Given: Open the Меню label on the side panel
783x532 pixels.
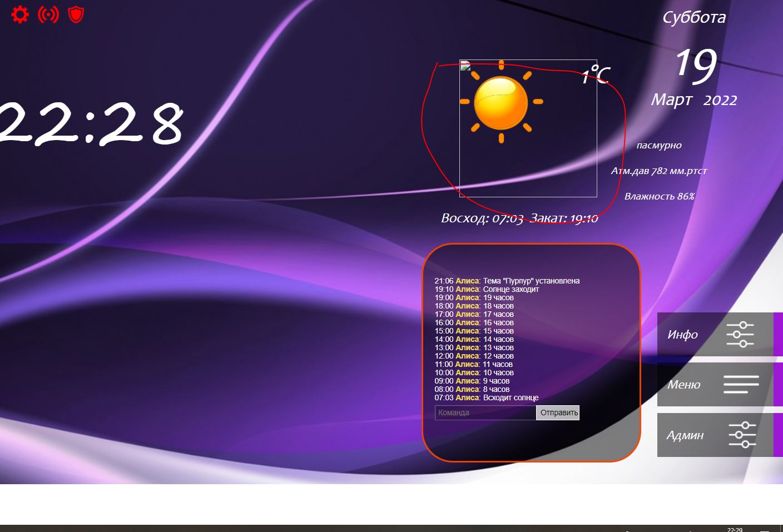Looking at the screenshot, I should point(683,384).
